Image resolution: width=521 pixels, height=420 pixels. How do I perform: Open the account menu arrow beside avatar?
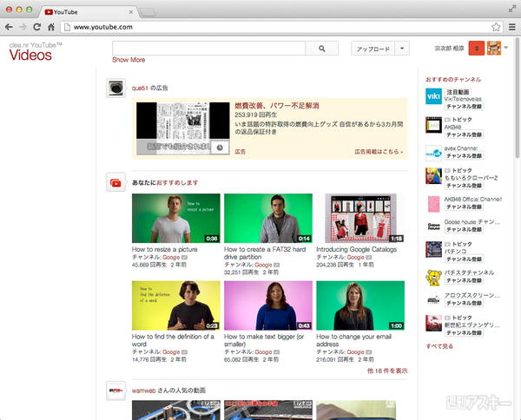point(505,48)
